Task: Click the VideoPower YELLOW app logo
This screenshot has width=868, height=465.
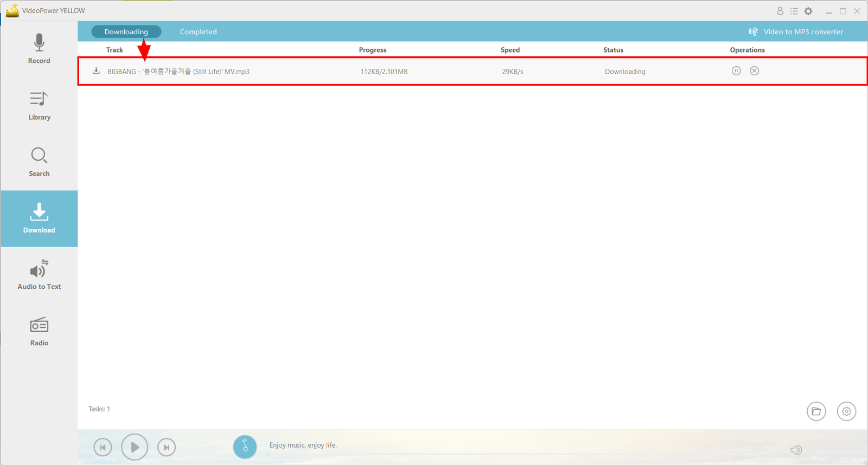Action: (12, 11)
